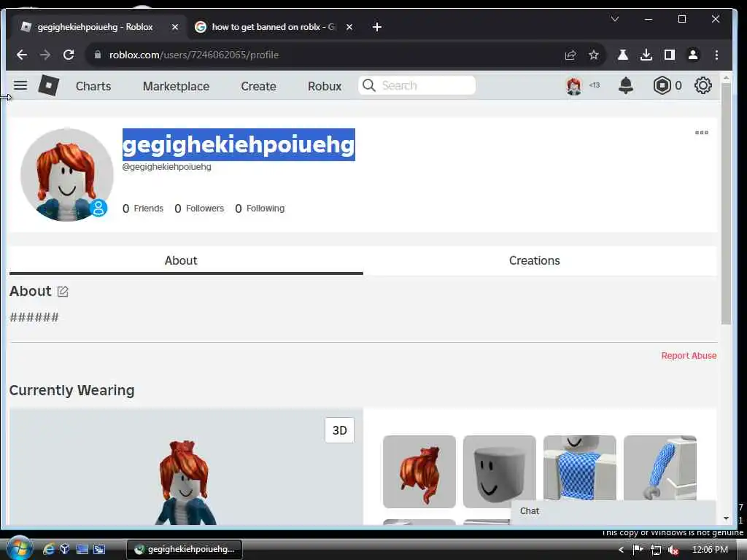The height and width of the screenshot is (560, 747).
Task: Open the Chrome labs flask icon
Action: pyautogui.click(x=623, y=55)
